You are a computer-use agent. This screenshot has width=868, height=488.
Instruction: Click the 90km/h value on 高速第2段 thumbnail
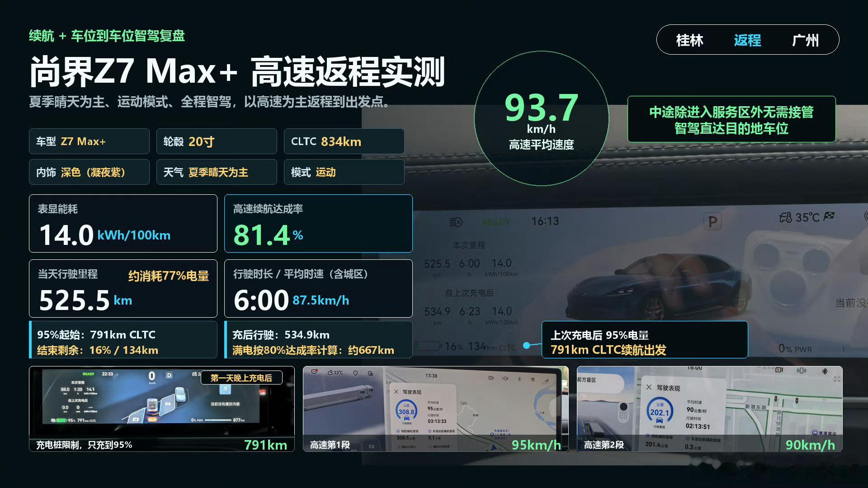pyautogui.click(x=810, y=445)
